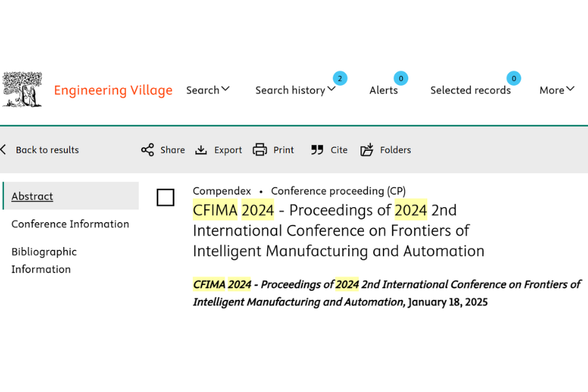Click the Cite quotation marks icon
The height and width of the screenshot is (392, 588).
click(317, 150)
